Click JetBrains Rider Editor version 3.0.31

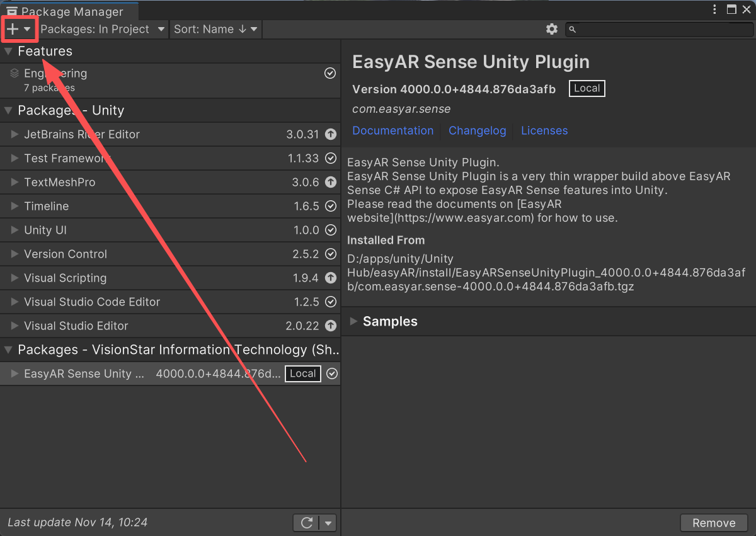(302, 134)
